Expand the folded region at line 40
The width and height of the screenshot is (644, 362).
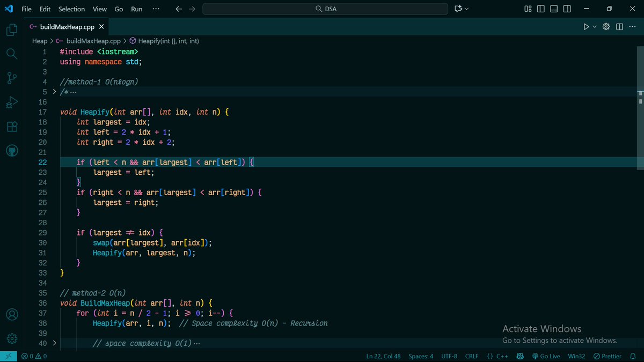[54, 343]
